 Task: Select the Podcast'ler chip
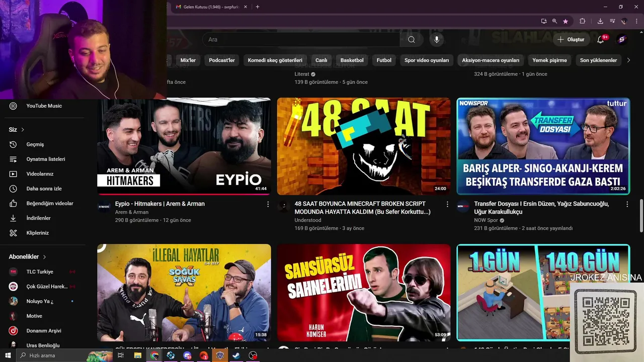[x=222, y=60]
